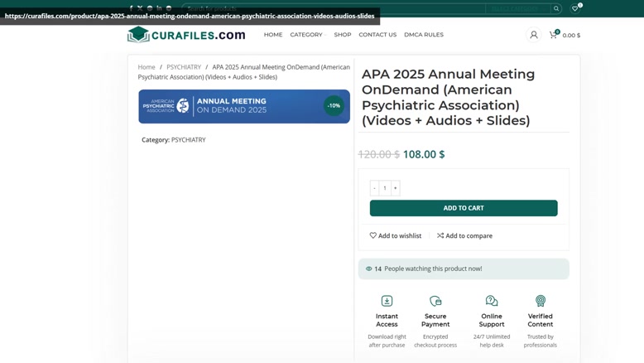Click the PSYCHIATRY category link under the image
644x363 pixels.
189,140
